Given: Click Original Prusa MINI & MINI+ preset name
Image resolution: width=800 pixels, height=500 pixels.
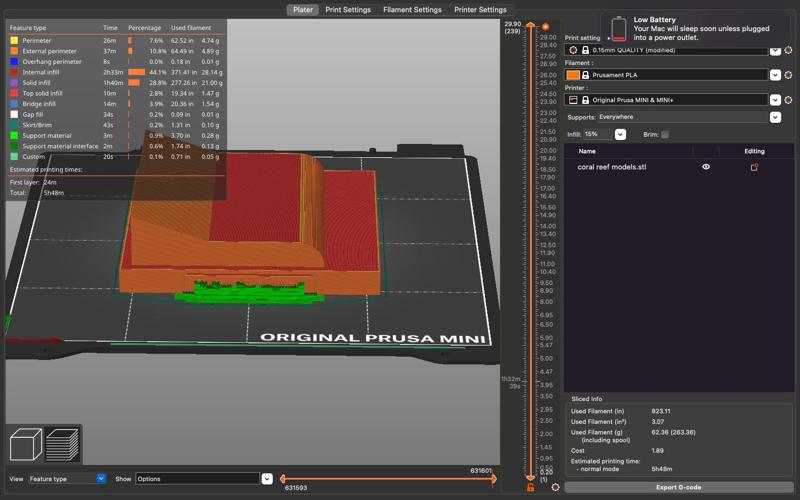Looking at the screenshot, I should pyautogui.click(x=633, y=100).
